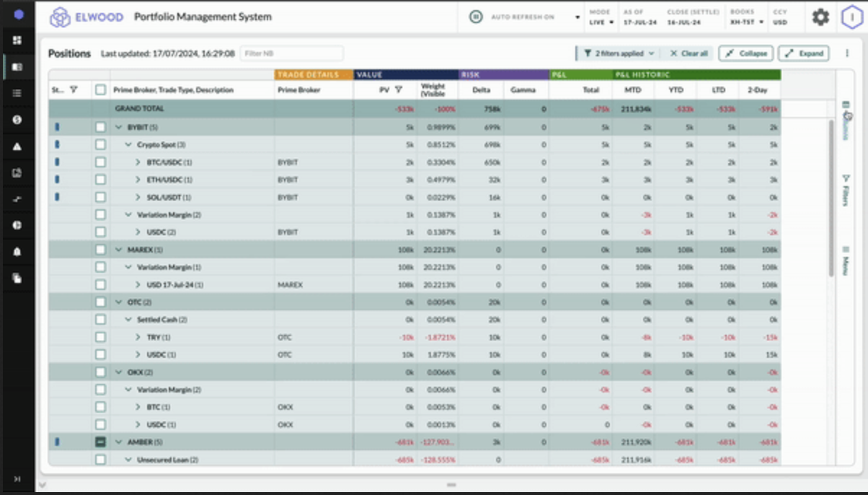Open the list view icon in sidebar
The height and width of the screenshot is (495, 868).
pyautogui.click(x=17, y=93)
